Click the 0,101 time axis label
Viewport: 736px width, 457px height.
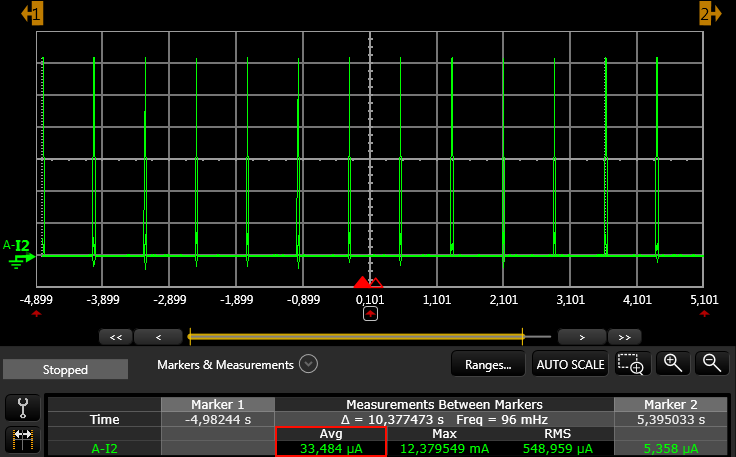(370, 299)
